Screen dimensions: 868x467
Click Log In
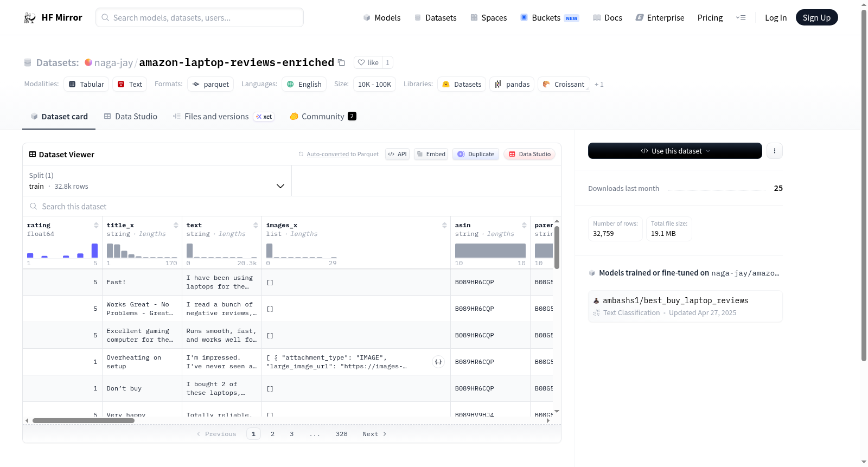[776, 17]
